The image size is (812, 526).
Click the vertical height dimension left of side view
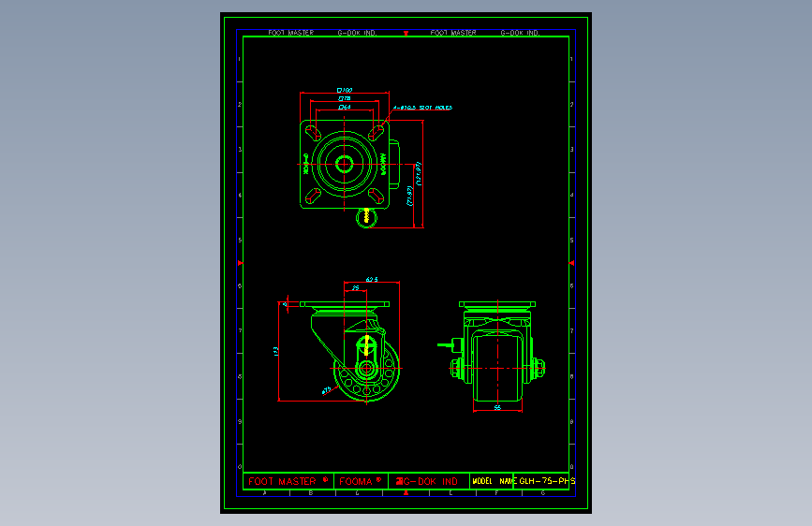click(276, 351)
